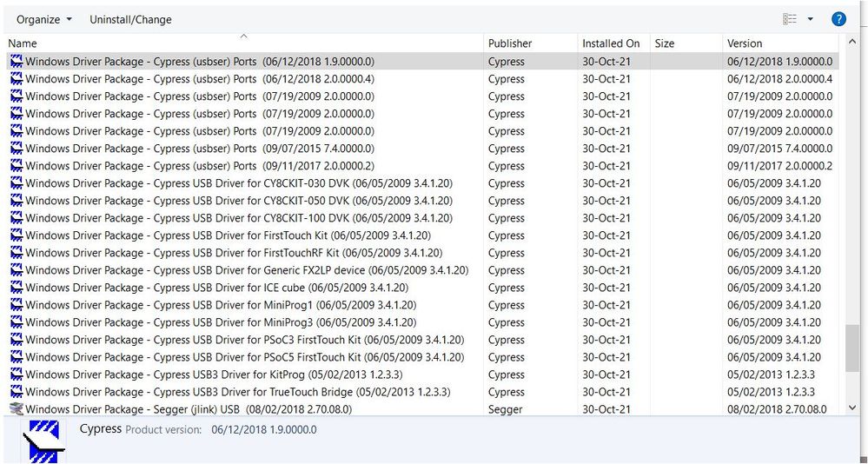Click icon of CY8CKIT-100 DVK driver row

(x=17, y=218)
